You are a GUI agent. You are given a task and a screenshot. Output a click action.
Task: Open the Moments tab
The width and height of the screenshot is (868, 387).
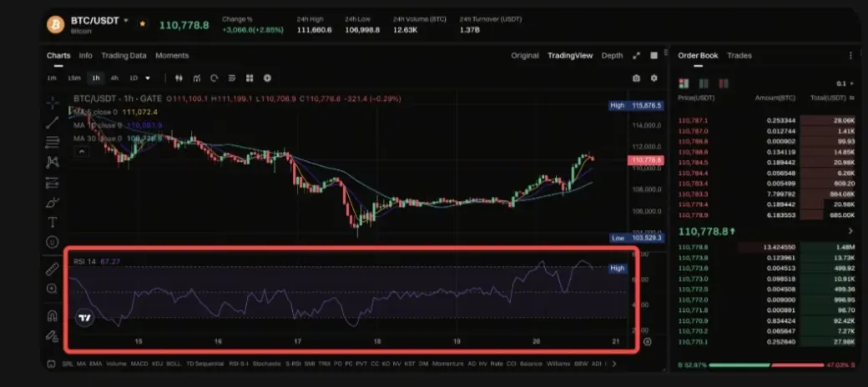coord(172,55)
